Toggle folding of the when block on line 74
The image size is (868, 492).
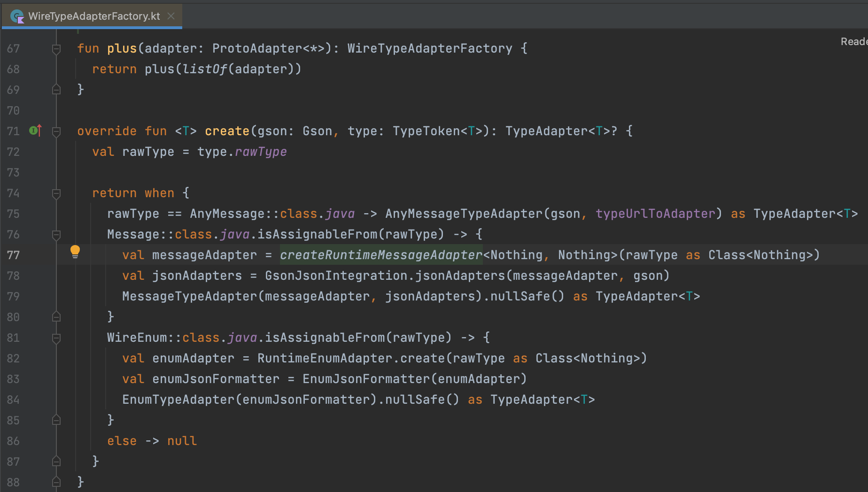tap(56, 192)
